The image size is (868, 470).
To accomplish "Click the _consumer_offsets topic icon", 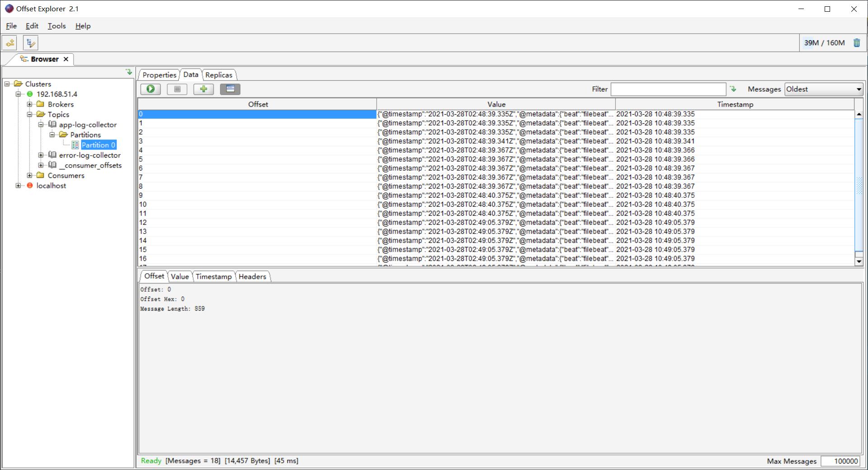I will pyautogui.click(x=52, y=165).
